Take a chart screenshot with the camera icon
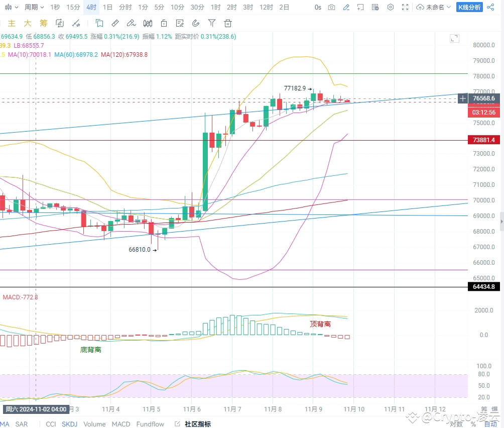The height and width of the screenshot is (428, 504). pyautogui.click(x=332, y=7)
